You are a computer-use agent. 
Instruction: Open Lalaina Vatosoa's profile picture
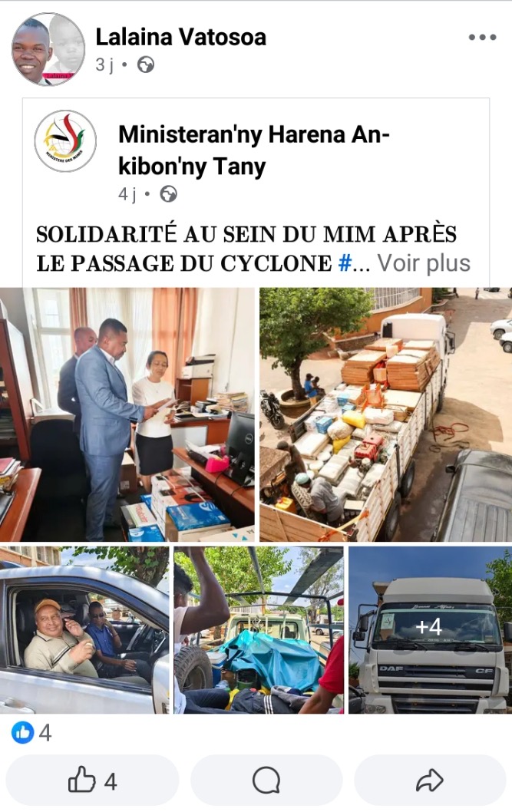[x=48, y=49]
